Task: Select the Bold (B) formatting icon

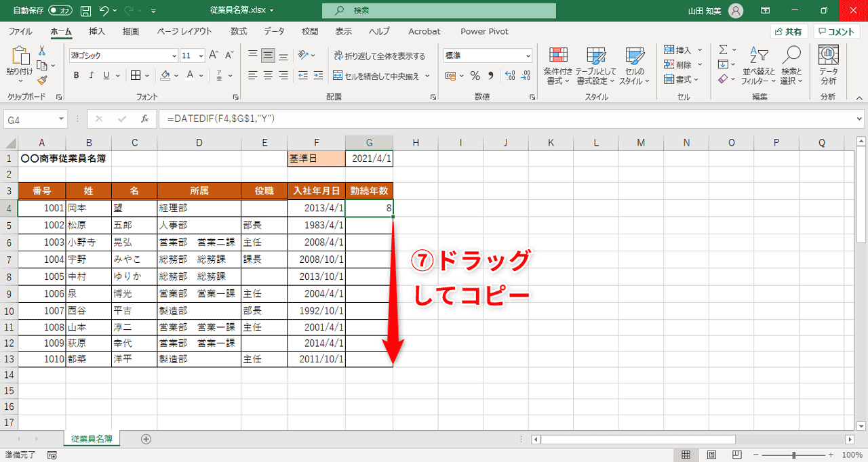Action: (x=76, y=75)
